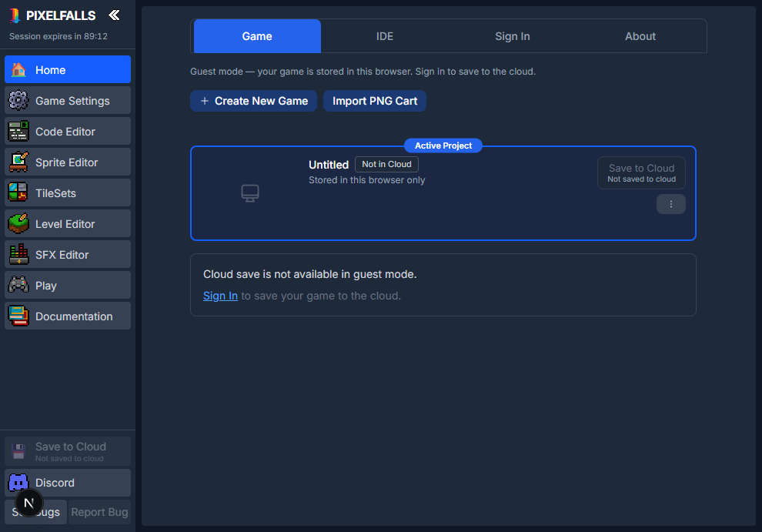
Task: Click the Untitled project title
Action: tap(329, 165)
